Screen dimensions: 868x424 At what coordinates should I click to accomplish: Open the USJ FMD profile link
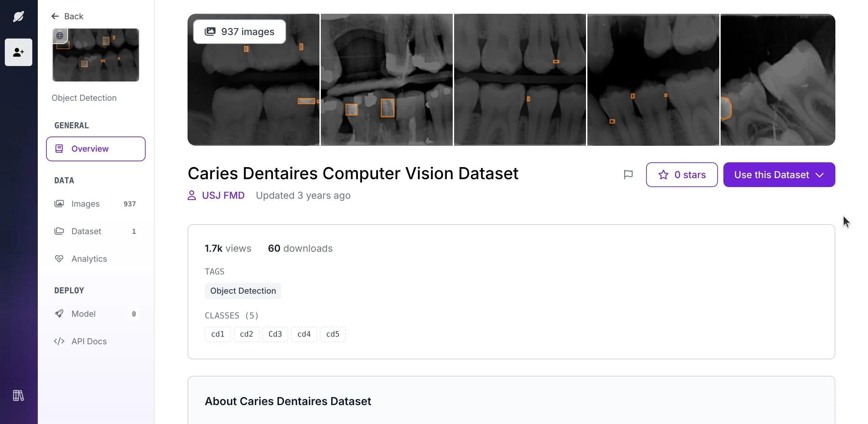223,195
